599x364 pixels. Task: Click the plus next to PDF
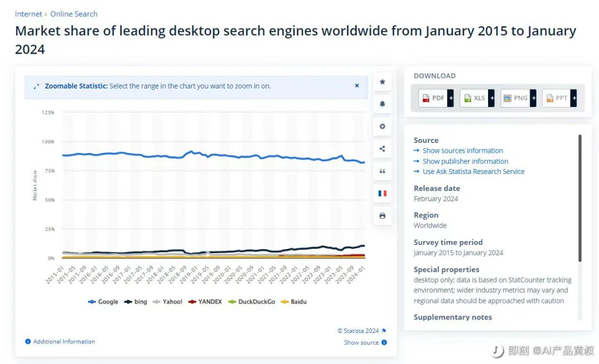(x=451, y=98)
